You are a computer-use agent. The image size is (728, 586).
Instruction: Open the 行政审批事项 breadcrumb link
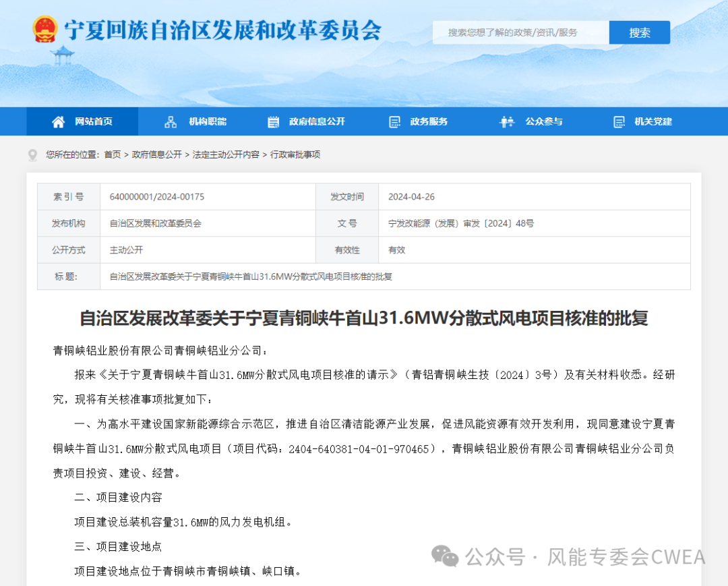point(297,154)
